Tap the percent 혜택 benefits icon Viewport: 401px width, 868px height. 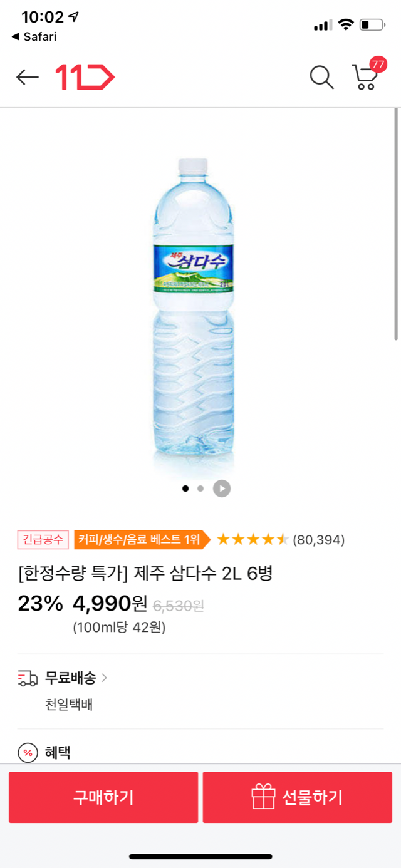click(28, 753)
